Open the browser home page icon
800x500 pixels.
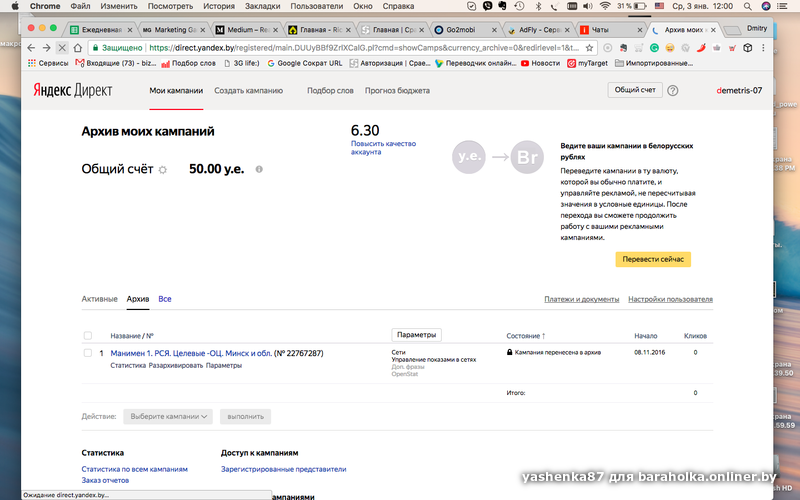pyautogui.click(x=78, y=47)
